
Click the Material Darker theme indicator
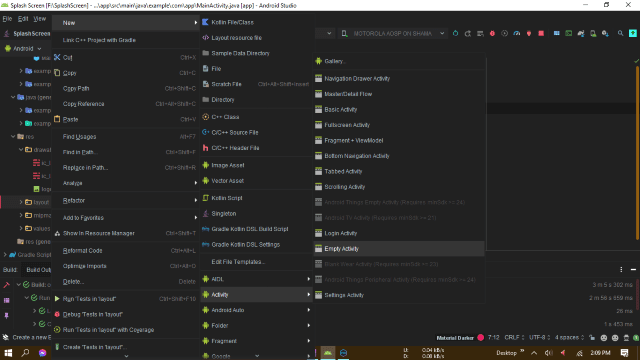[x=455, y=338]
